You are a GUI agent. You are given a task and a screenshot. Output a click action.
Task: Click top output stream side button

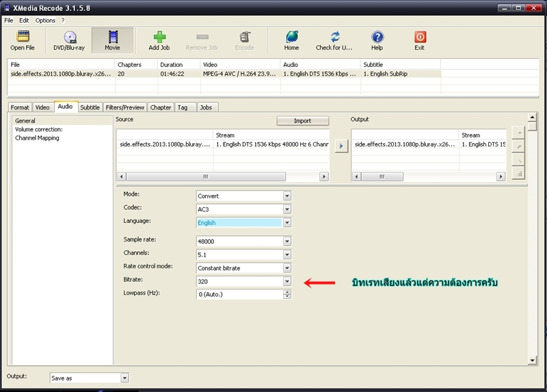click(518, 133)
